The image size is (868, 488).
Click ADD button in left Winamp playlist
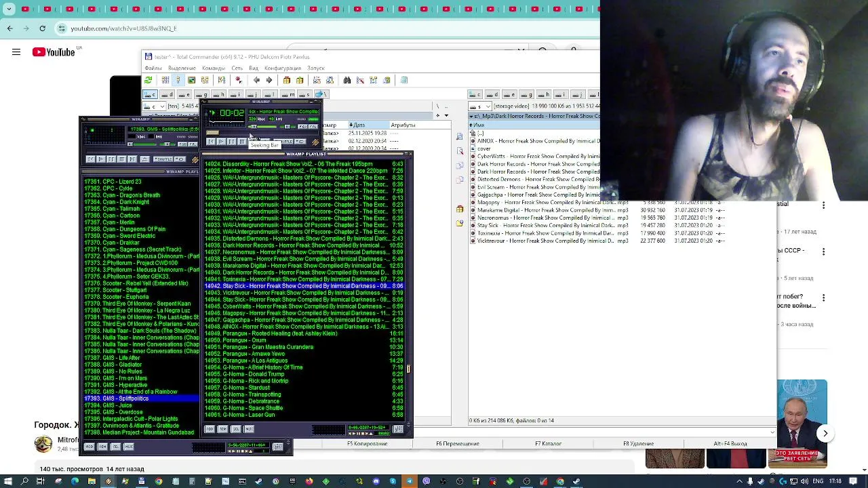pyautogui.click(x=90, y=447)
